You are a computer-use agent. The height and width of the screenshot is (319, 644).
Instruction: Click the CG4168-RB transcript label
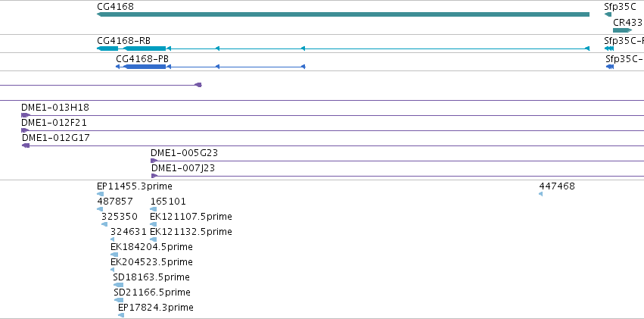[123, 41]
